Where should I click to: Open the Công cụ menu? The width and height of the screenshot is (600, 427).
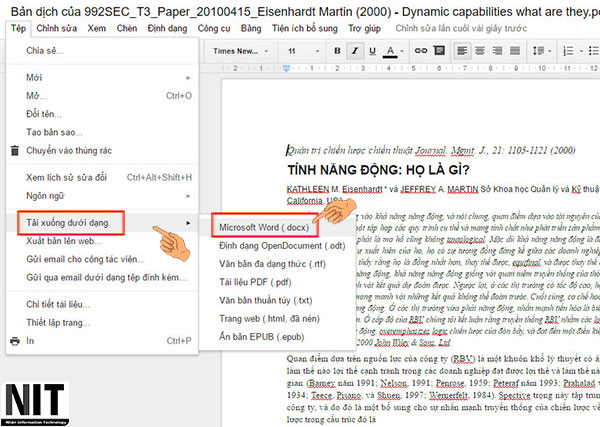point(214,28)
